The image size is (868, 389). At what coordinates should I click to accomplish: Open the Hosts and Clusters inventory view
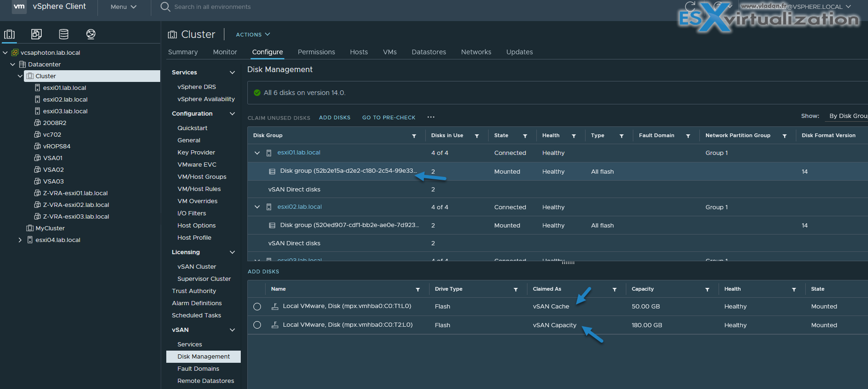[9, 34]
